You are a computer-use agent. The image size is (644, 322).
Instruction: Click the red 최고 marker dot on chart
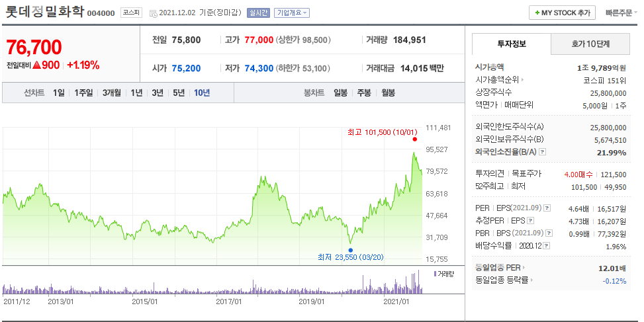tap(415, 139)
